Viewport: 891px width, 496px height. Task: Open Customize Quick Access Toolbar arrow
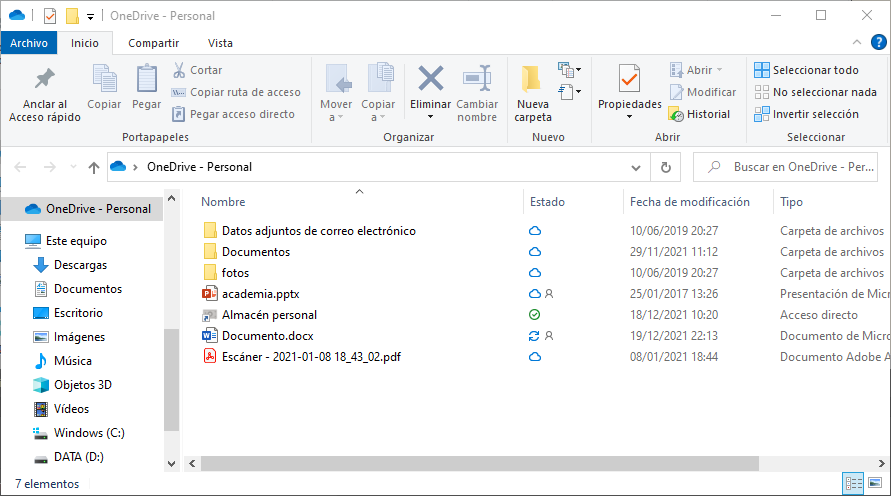(90, 16)
